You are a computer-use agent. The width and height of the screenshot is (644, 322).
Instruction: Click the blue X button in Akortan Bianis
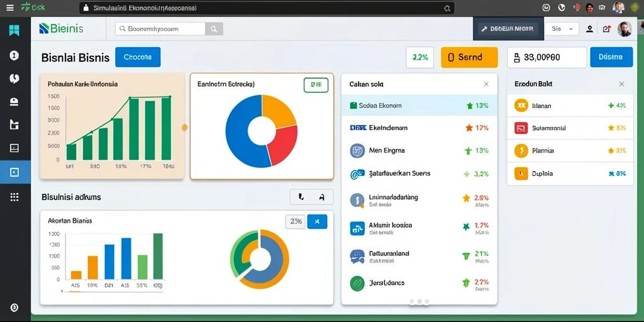[x=317, y=221]
